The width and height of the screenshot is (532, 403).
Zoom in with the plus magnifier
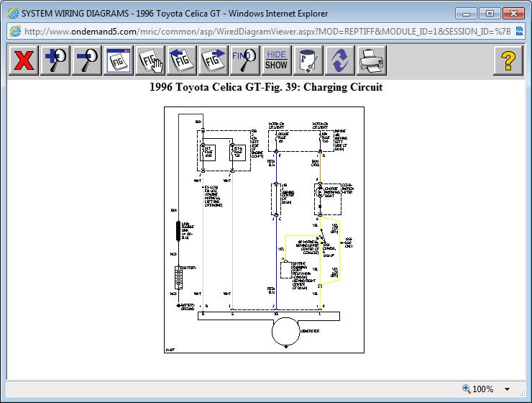(x=55, y=60)
